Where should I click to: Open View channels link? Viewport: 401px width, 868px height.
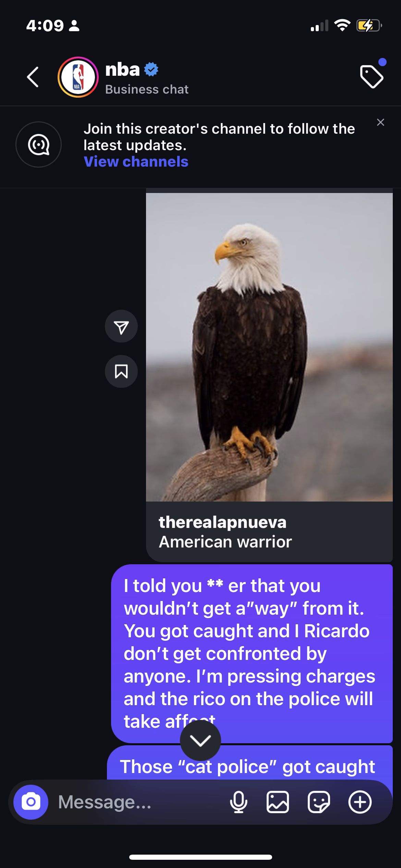[136, 161]
